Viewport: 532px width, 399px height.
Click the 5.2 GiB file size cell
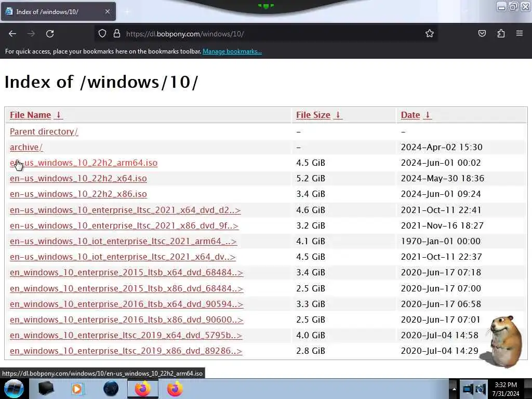[311, 179]
